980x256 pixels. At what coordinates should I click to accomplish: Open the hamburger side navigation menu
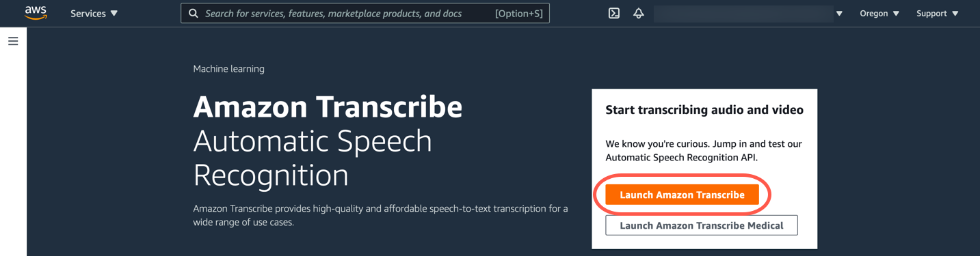click(13, 41)
